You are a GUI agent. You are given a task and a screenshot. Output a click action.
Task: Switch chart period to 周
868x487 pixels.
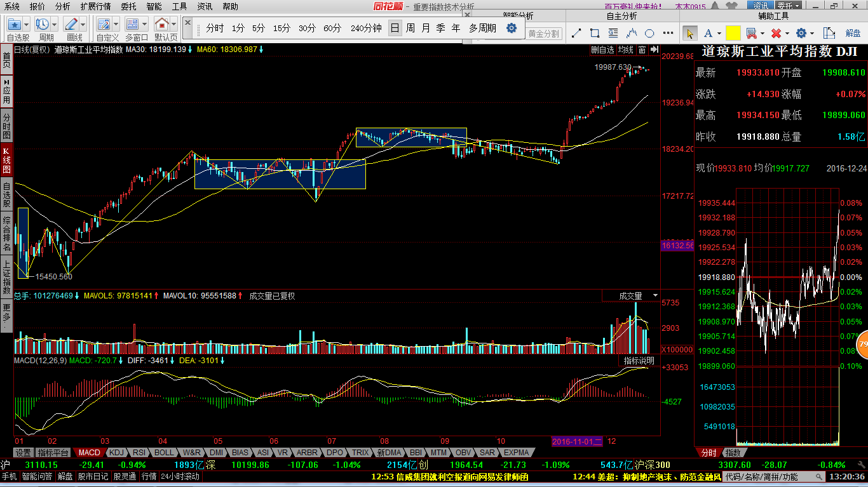[x=410, y=28]
